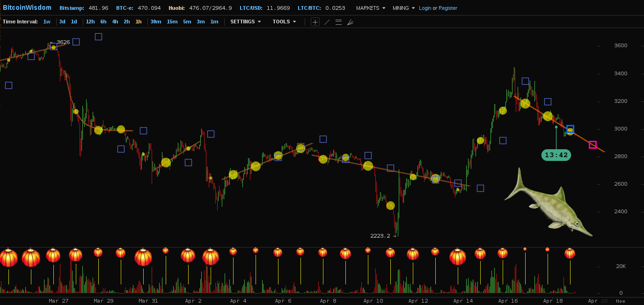The width and height of the screenshot is (644, 305).
Task: Select the trend line drawing tool
Action: pos(327,22)
